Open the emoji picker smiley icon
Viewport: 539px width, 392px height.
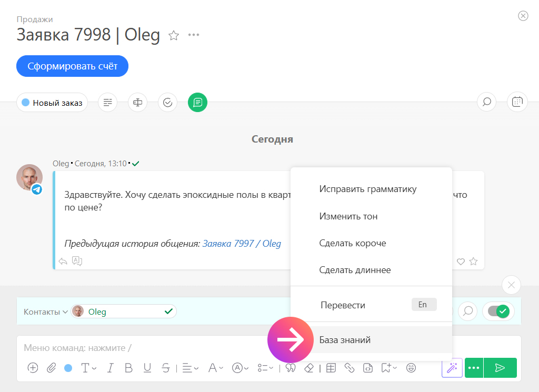(x=411, y=368)
